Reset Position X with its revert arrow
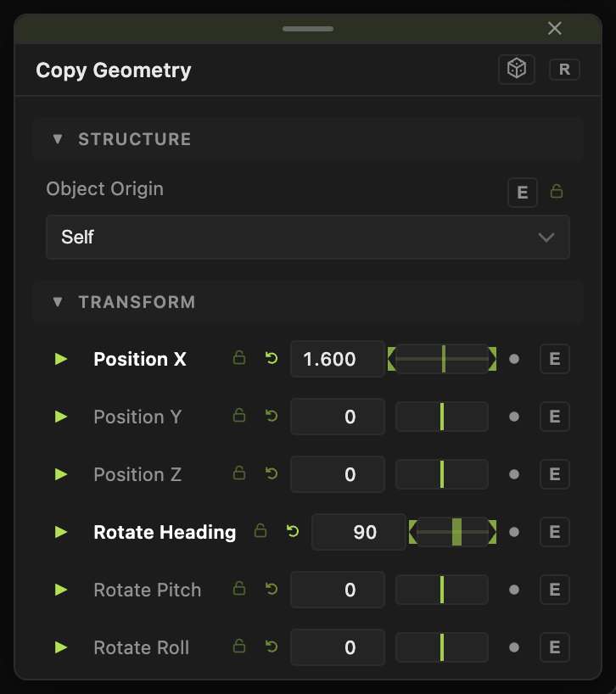The image size is (616, 694). pos(272,358)
